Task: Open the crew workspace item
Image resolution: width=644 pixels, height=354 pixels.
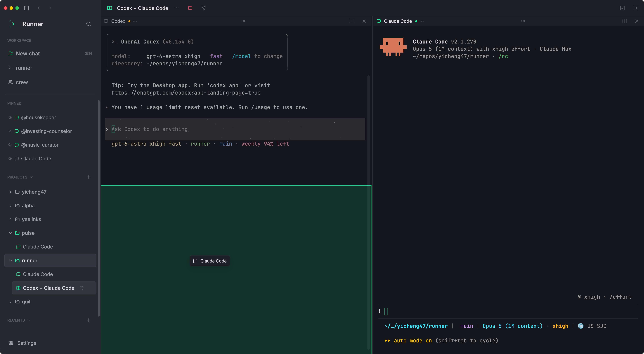Action: click(50, 82)
